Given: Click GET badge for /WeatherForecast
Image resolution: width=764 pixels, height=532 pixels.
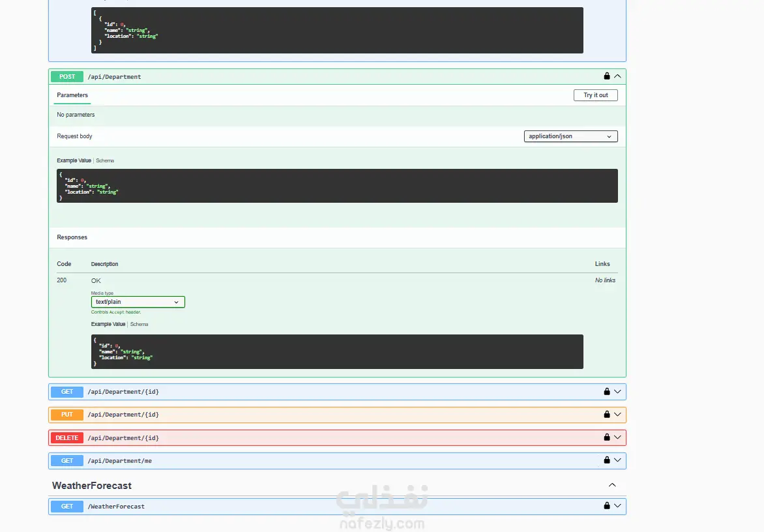Looking at the screenshot, I should point(67,506).
